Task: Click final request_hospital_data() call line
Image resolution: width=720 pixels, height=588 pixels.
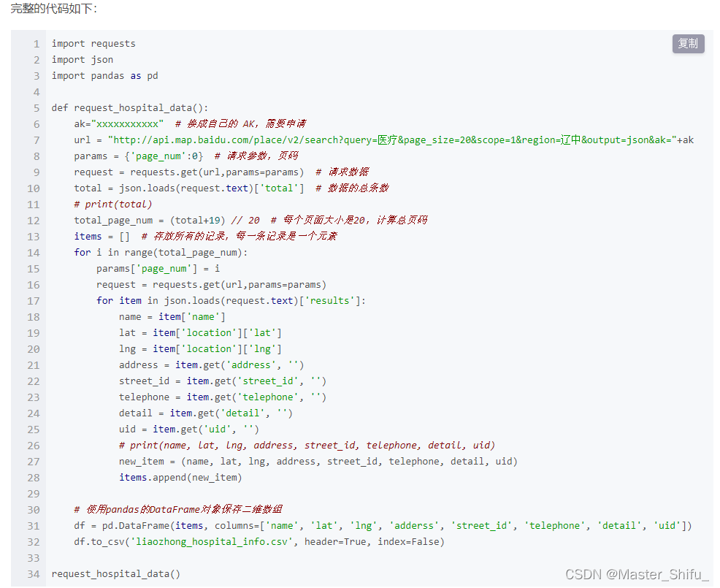Action: click(116, 574)
